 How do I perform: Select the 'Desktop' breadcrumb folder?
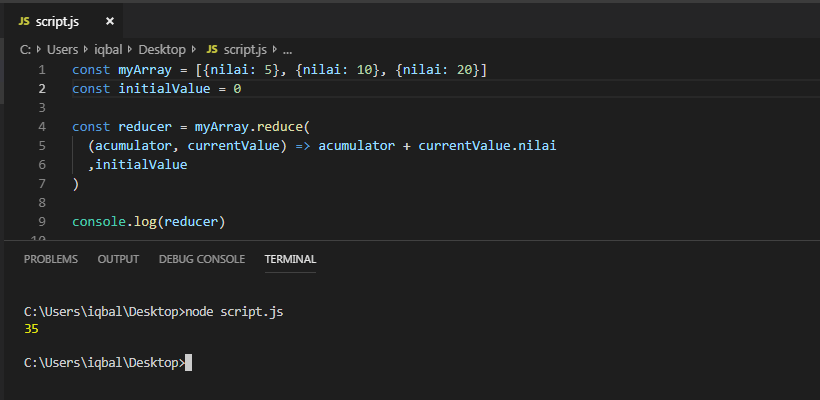pos(162,48)
